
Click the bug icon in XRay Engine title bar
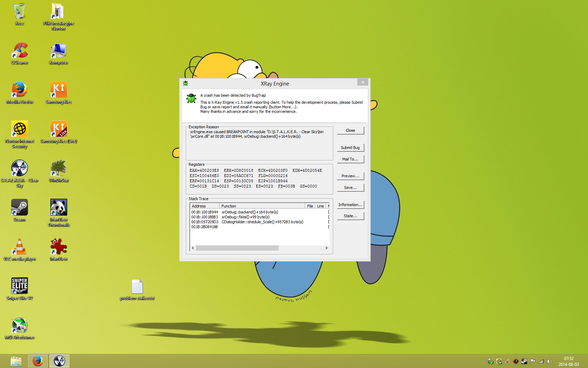click(x=185, y=83)
